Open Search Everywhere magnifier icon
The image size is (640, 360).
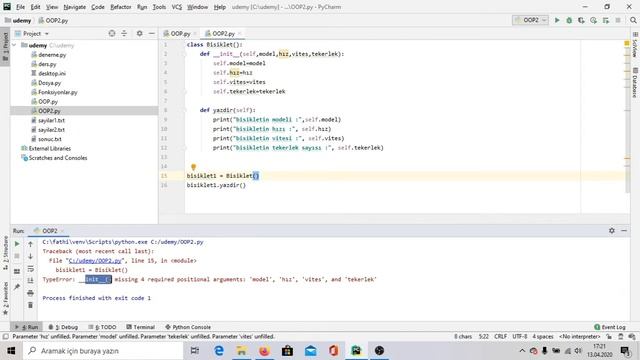[x=633, y=20]
